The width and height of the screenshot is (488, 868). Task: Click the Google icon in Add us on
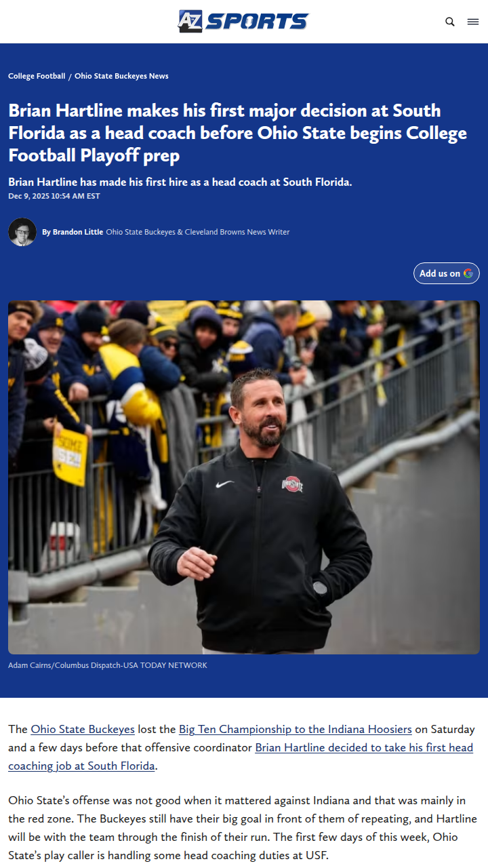(468, 273)
